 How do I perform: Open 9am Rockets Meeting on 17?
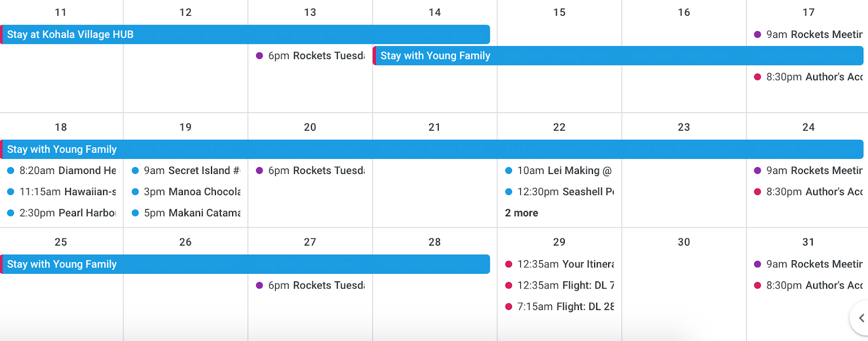[x=808, y=34]
